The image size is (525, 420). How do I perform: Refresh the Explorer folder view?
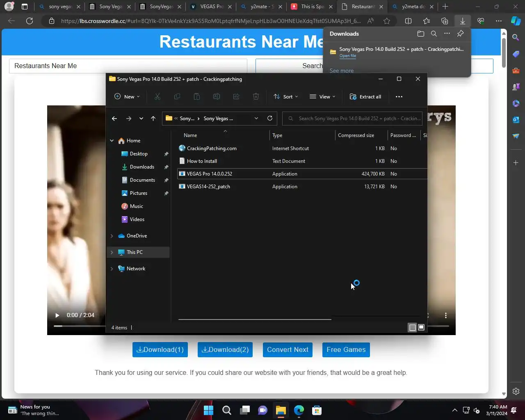click(270, 118)
